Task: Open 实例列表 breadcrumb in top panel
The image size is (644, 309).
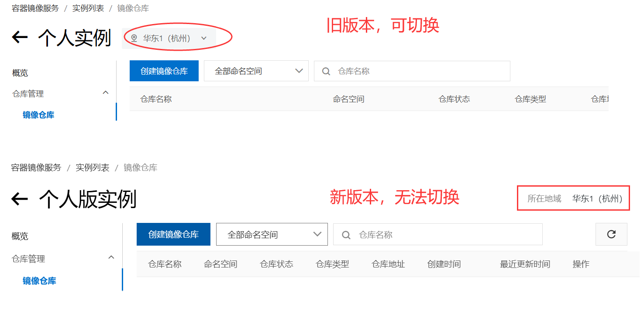Action: (x=88, y=8)
